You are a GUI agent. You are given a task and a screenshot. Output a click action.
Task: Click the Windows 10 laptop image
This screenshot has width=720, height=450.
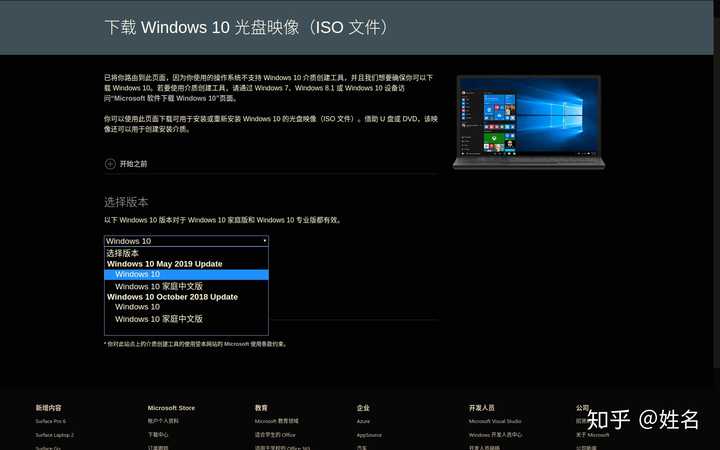(x=529, y=122)
